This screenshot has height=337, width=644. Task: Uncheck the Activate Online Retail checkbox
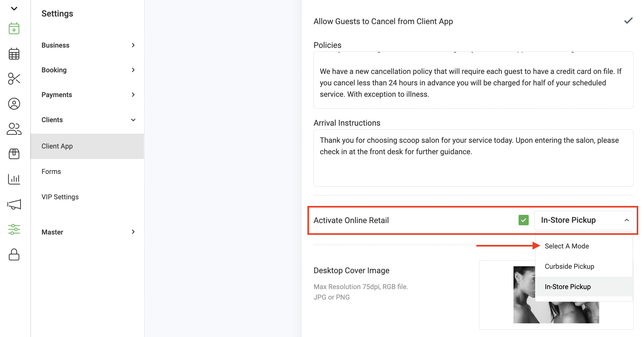pyautogui.click(x=523, y=220)
